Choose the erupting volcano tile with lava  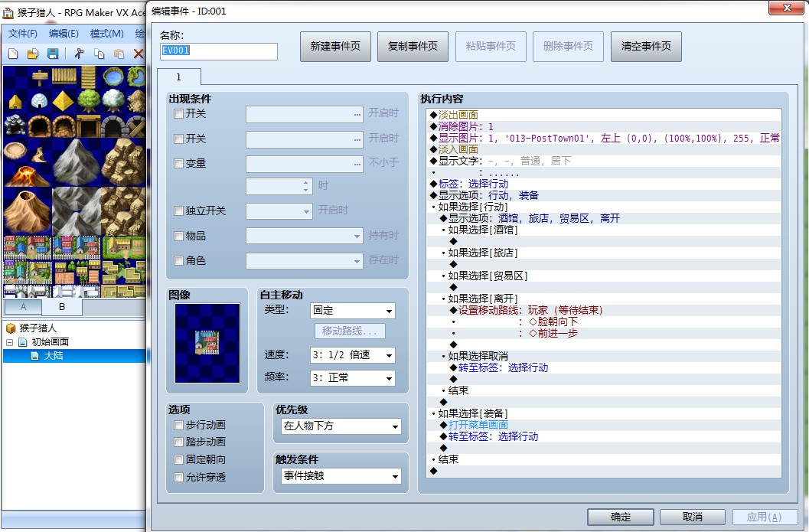pyautogui.click(x=27, y=175)
